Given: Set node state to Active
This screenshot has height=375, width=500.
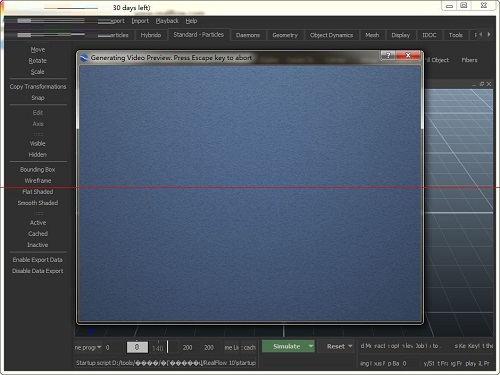Looking at the screenshot, I should click(38, 223).
